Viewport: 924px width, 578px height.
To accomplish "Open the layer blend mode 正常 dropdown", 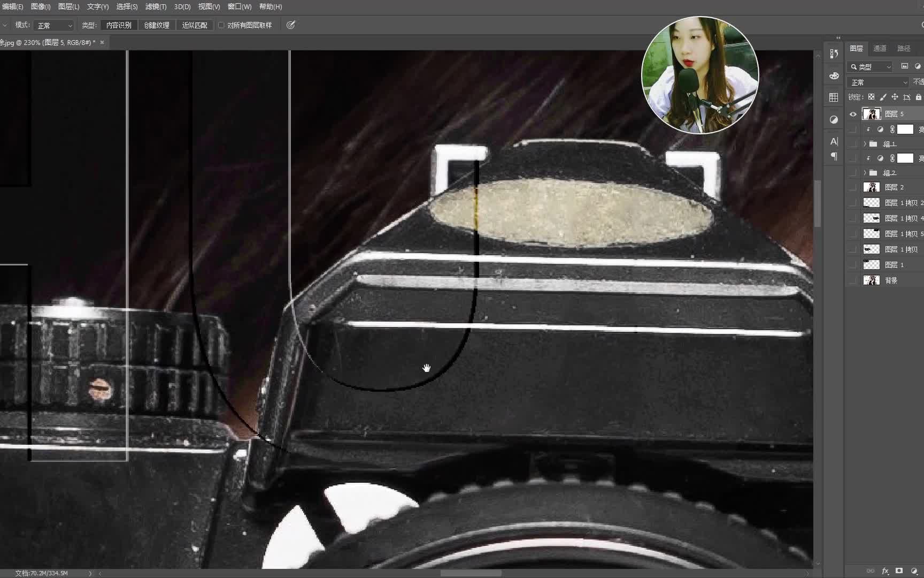I will (x=878, y=82).
